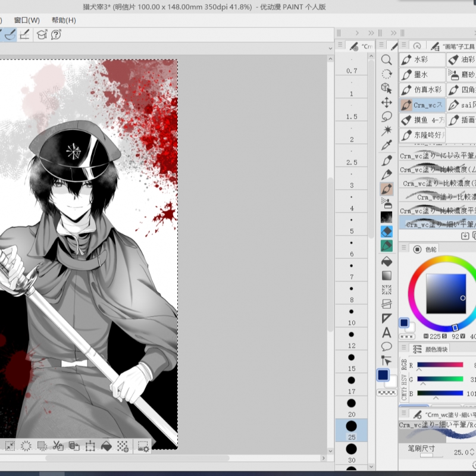Open the sub tool panel menu icon
Screen dimensions: 476x476
[x=403, y=45]
